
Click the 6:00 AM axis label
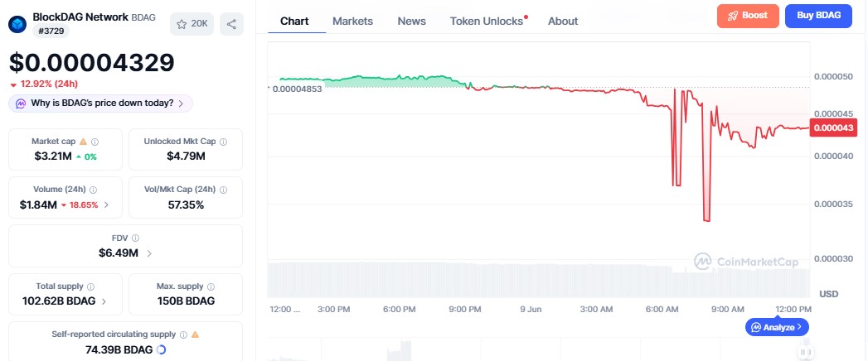pos(662,309)
